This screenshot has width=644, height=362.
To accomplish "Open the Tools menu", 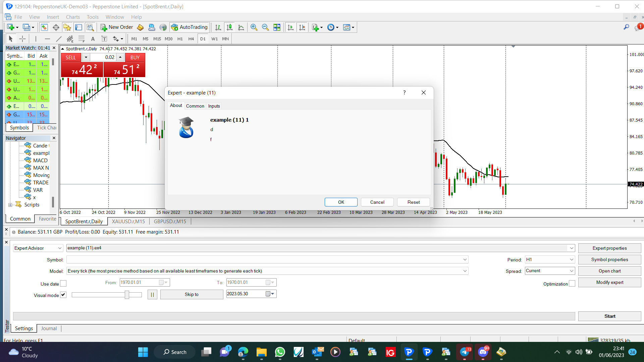I will (x=93, y=17).
